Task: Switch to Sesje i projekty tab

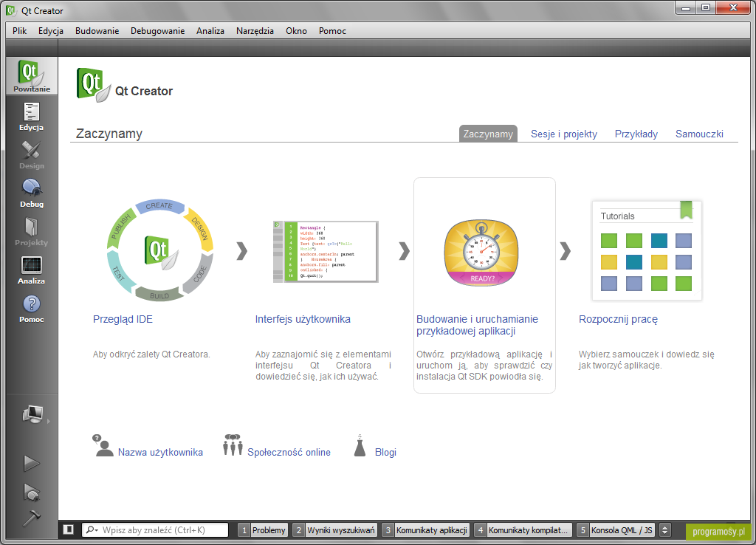Action: 563,134
